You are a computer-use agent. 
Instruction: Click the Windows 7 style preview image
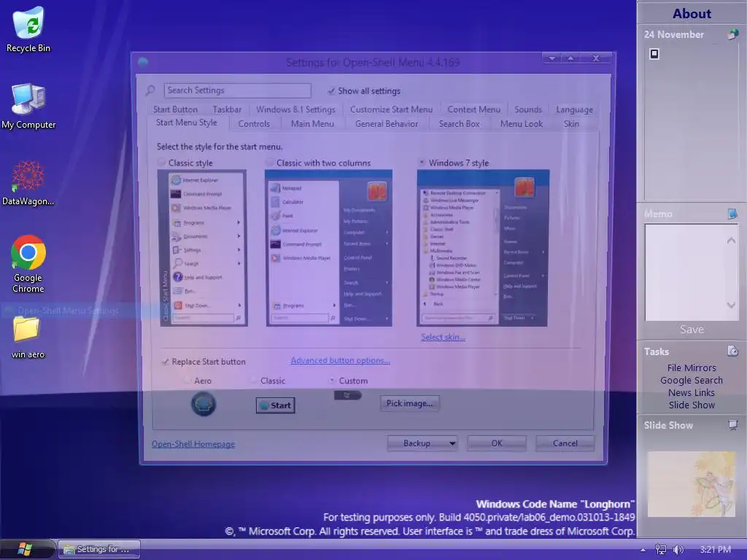pyautogui.click(x=483, y=248)
